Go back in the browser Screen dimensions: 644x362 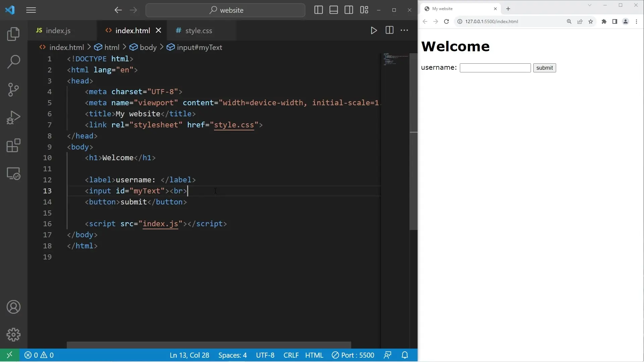425,21
